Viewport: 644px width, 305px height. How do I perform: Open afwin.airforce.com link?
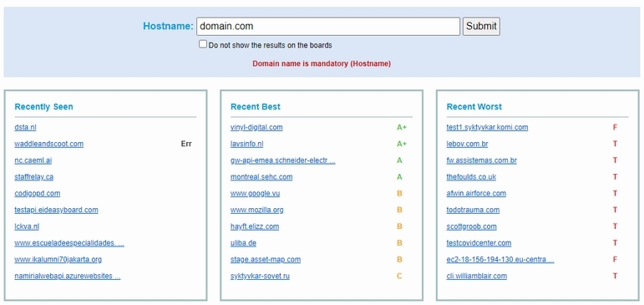[x=476, y=193]
